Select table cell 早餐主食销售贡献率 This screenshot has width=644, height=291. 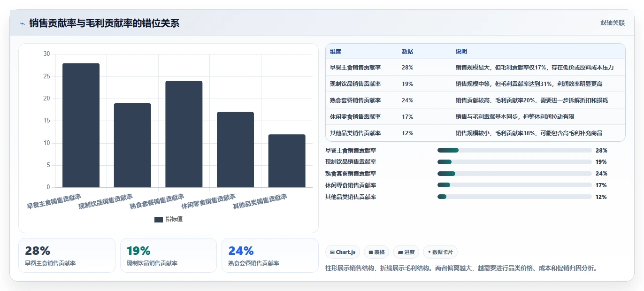(355, 68)
